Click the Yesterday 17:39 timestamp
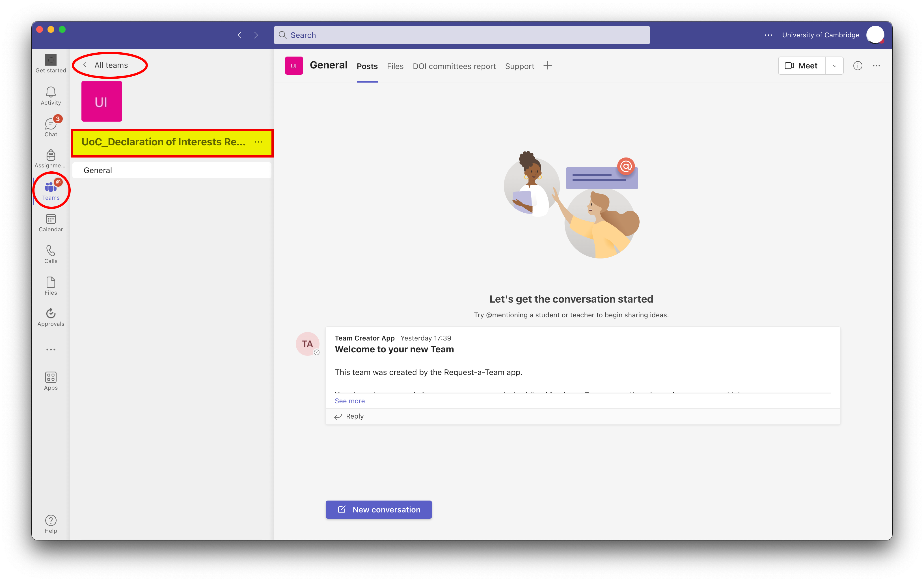The width and height of the screenshot is (924, 582). tap(426, 338)
